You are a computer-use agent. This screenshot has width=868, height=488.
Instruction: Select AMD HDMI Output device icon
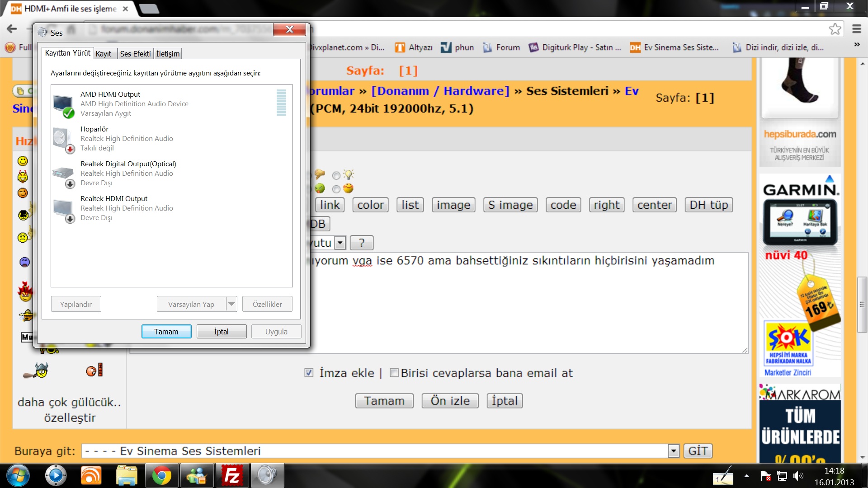coord(63,105)
